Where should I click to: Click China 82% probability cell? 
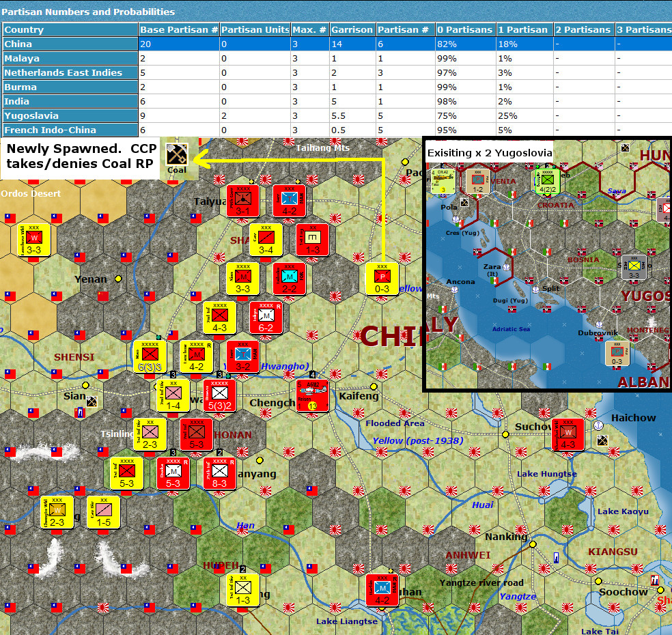pyautogui.click(x=466, y=44)
